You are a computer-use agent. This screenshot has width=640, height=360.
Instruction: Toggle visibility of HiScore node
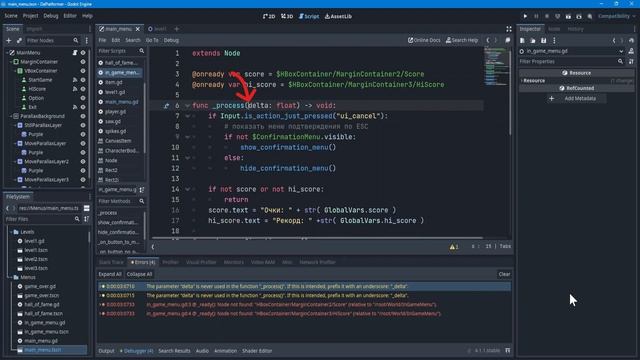[83, 89]
